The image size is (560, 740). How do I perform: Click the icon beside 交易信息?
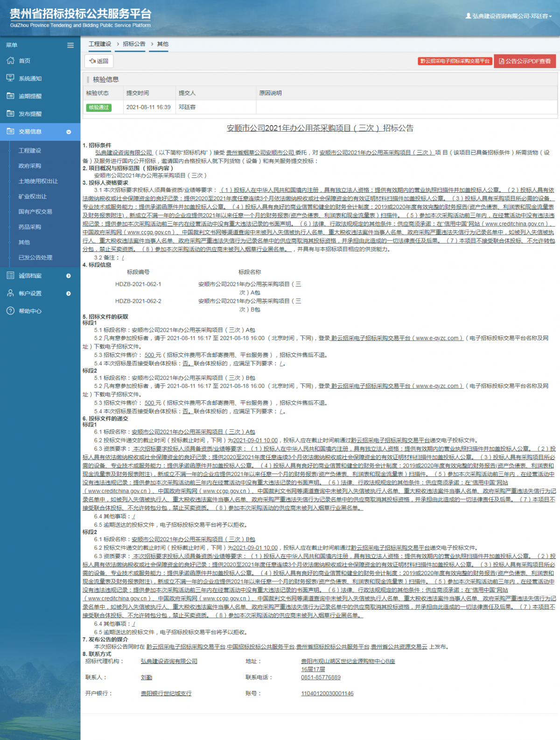point(10,131)
